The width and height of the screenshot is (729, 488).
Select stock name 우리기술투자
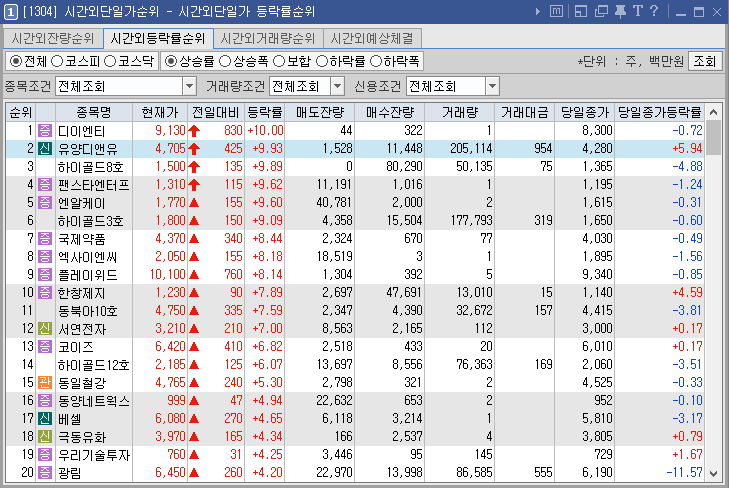tap(94, 455)
